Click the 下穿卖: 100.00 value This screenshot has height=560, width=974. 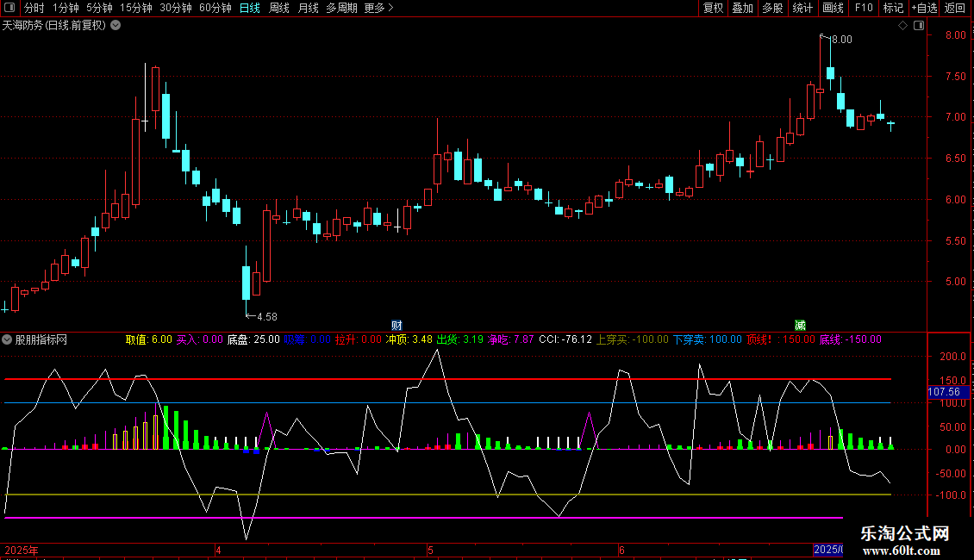point(708,339)
